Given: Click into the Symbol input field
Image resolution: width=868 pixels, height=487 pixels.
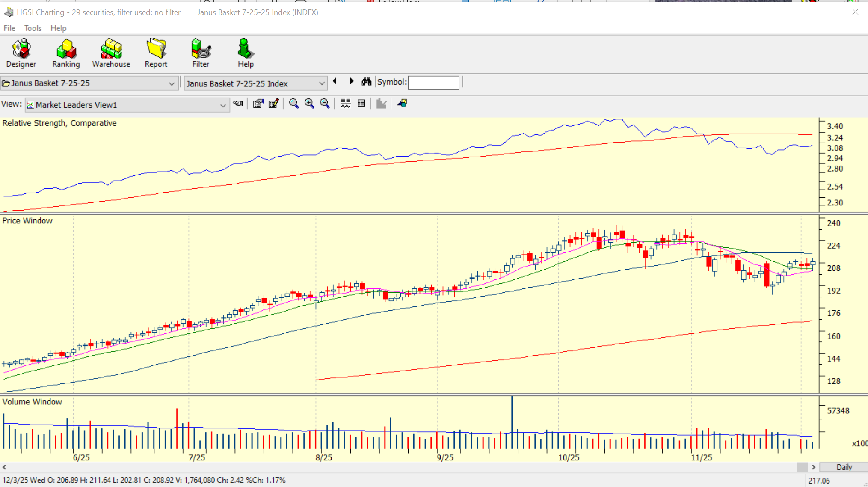Looking at the screenshot, I should point(433,83).
